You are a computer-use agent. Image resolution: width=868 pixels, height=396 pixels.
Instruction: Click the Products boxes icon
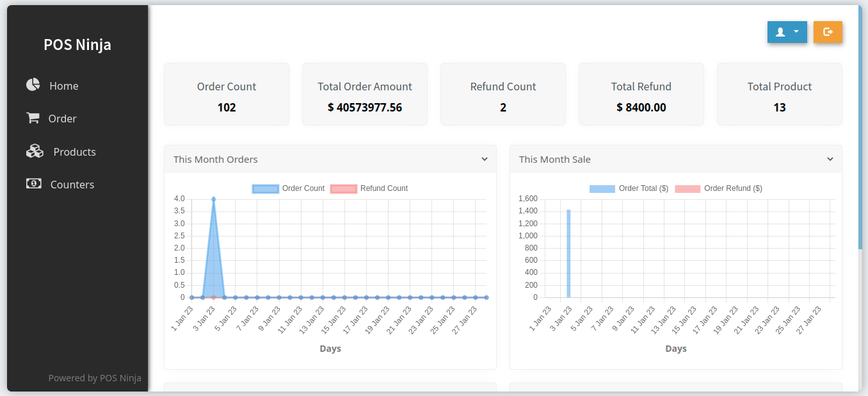point(35,151)
